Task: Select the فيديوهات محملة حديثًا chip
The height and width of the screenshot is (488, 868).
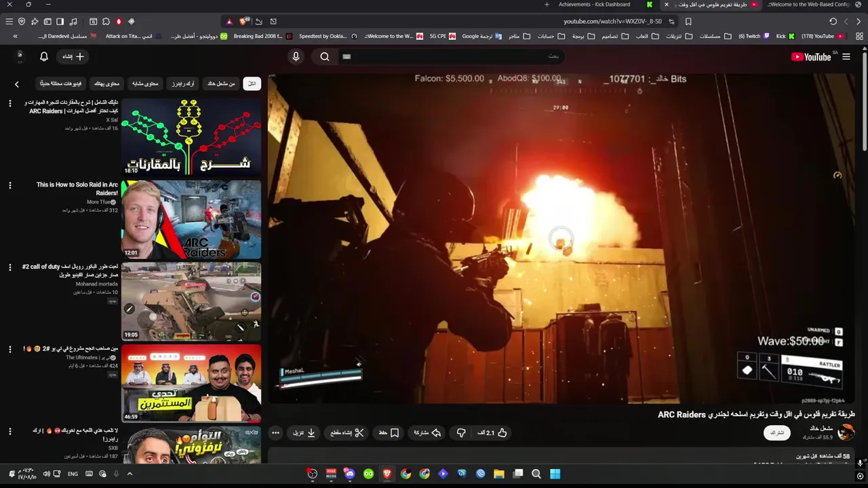Action: pos(61,83)
